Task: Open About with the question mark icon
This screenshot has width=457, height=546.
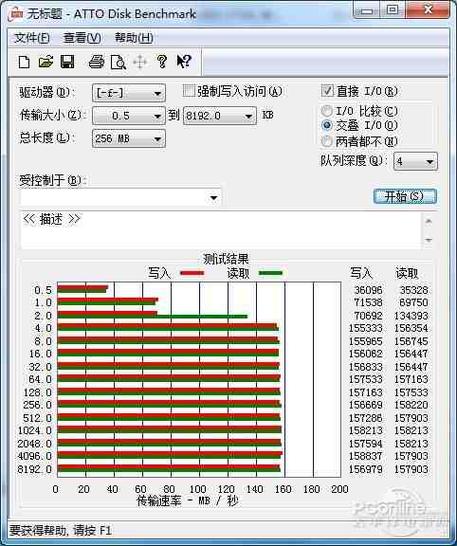Action: pos(162,62)
